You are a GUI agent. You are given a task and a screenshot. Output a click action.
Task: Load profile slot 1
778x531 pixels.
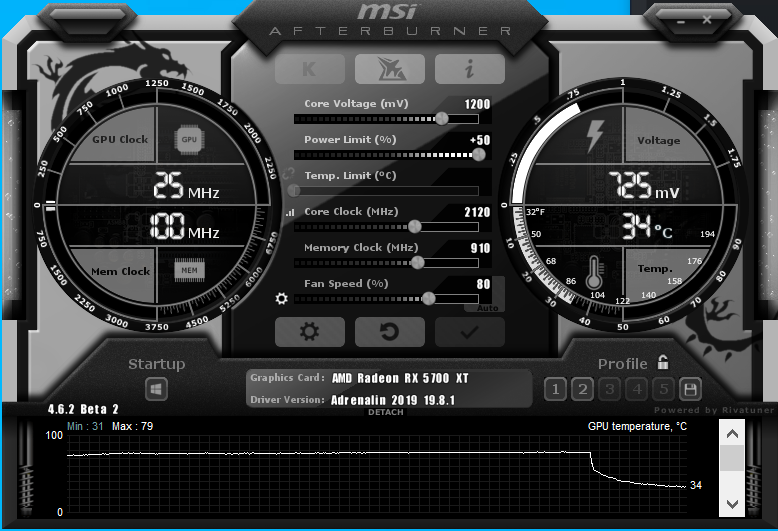pos(555,390)
